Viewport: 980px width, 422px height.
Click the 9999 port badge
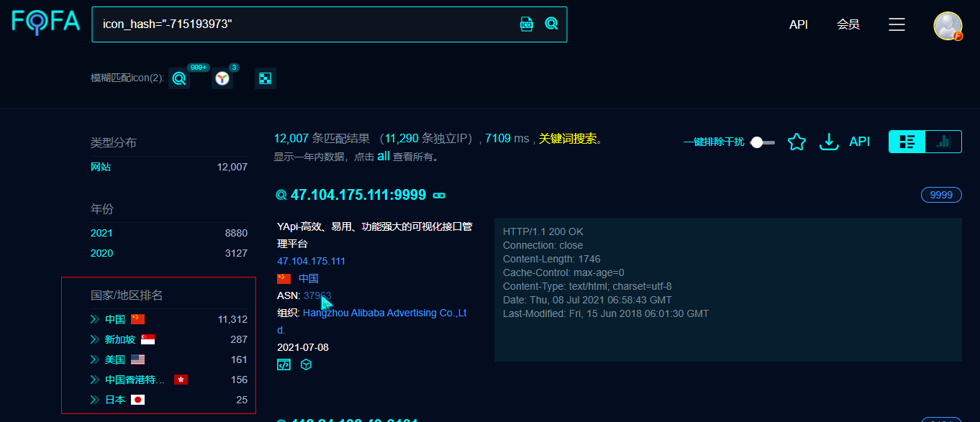(941, 195)
